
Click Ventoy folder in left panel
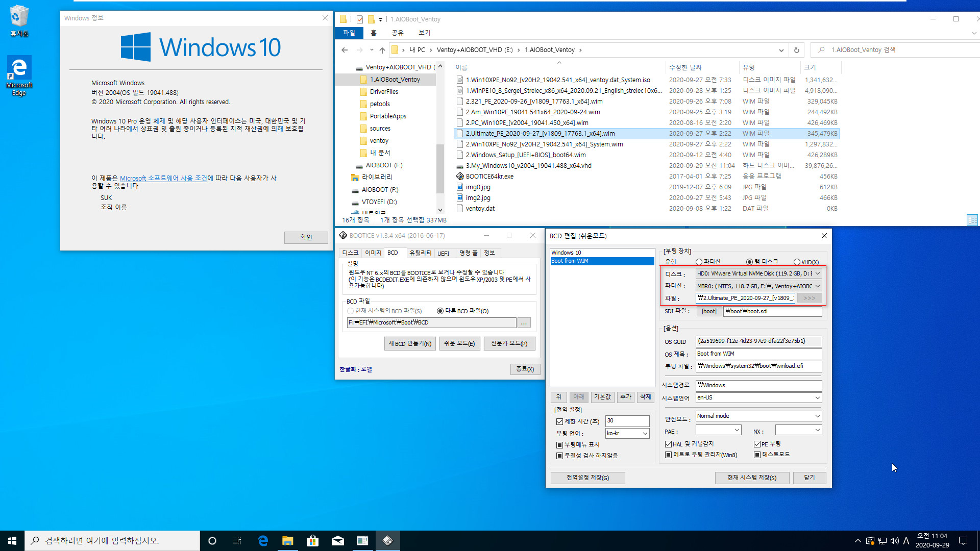click(379, 140)
